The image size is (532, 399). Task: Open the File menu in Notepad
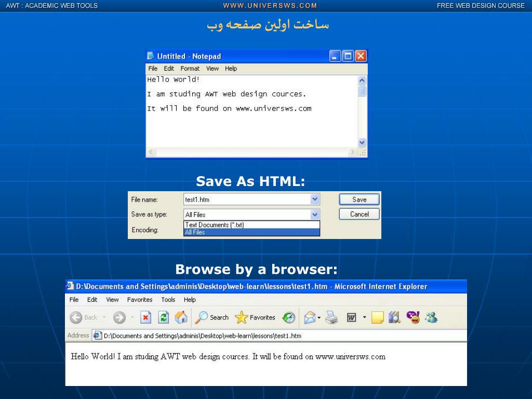(x=153, y=69)
